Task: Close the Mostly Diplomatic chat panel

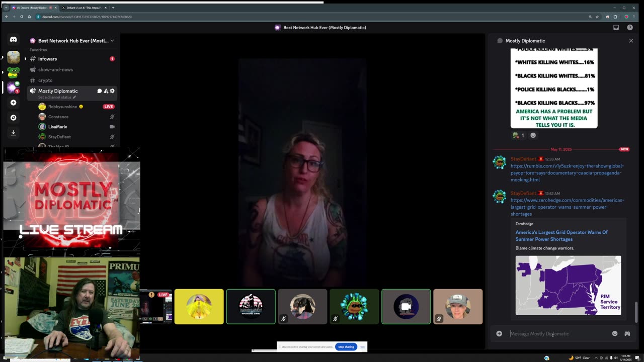Action: click(631, 41)
